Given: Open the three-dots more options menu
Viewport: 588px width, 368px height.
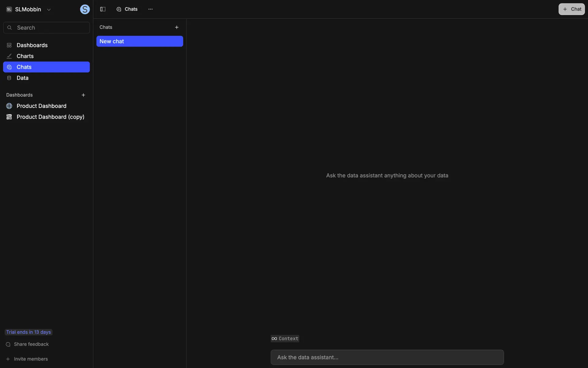Looking at the screenshot, I should click(x=150, y=9).
